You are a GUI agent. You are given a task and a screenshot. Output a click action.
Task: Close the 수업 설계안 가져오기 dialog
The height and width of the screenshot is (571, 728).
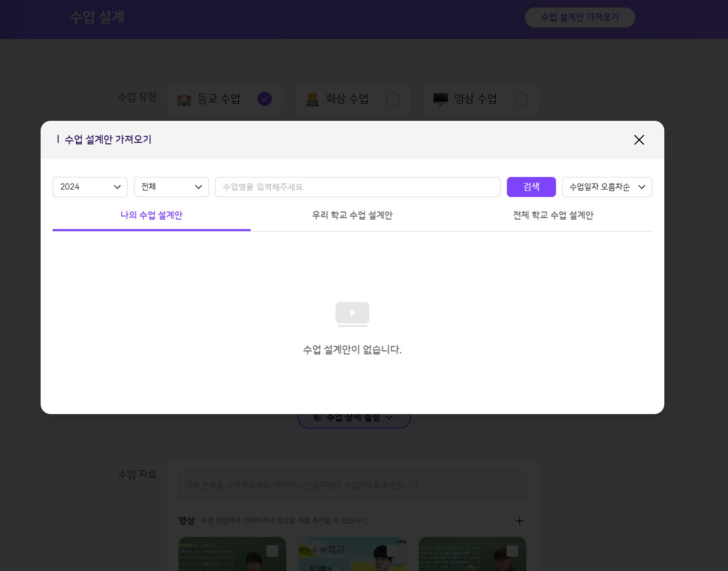639,140
